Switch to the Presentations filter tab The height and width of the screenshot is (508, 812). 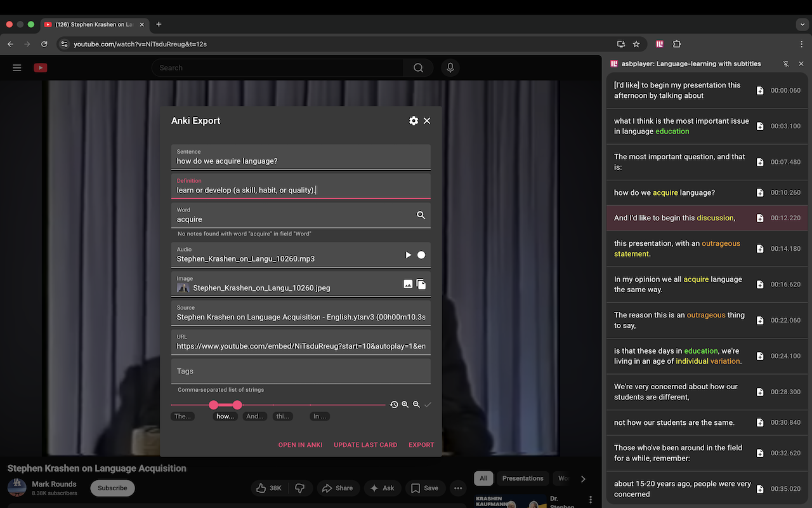click(523, 478)
